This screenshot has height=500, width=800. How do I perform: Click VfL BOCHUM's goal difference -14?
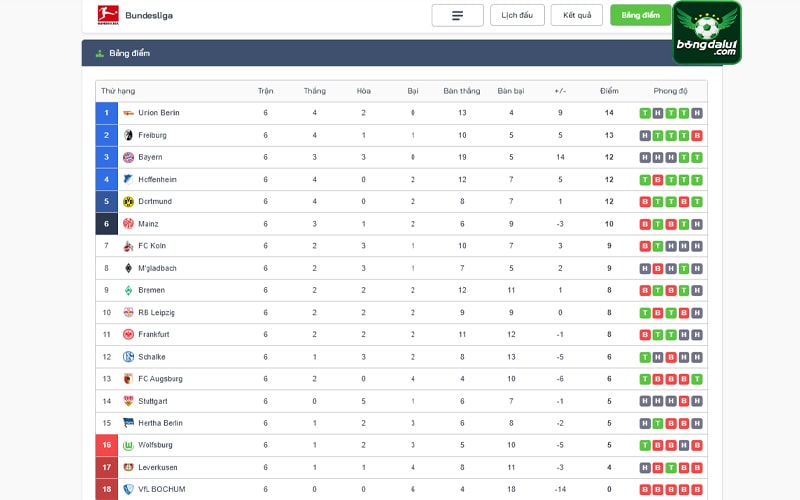click(x=560, y=489)
